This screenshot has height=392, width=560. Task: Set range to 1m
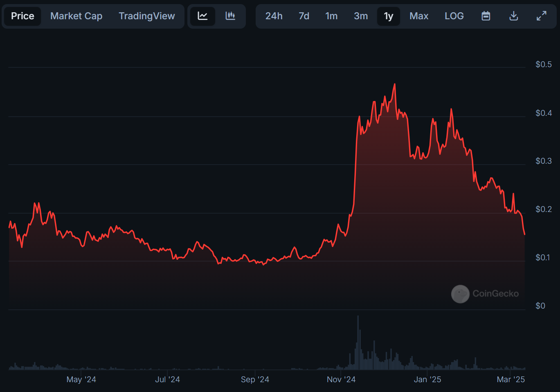point(331,16)
